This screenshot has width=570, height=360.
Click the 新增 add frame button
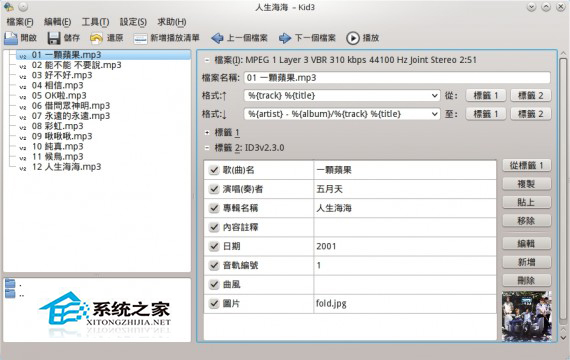click(x=526, y=262)
